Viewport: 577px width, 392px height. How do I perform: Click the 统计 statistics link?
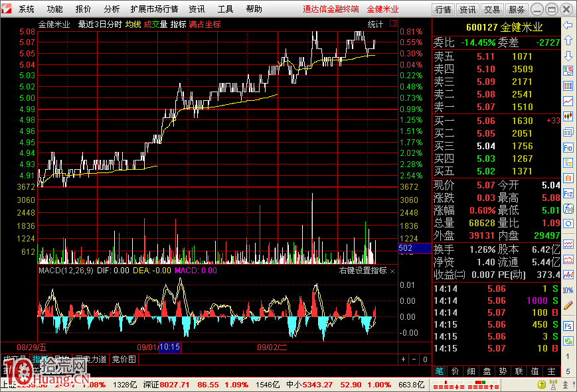pyautogui.click(x=375, y=25)
